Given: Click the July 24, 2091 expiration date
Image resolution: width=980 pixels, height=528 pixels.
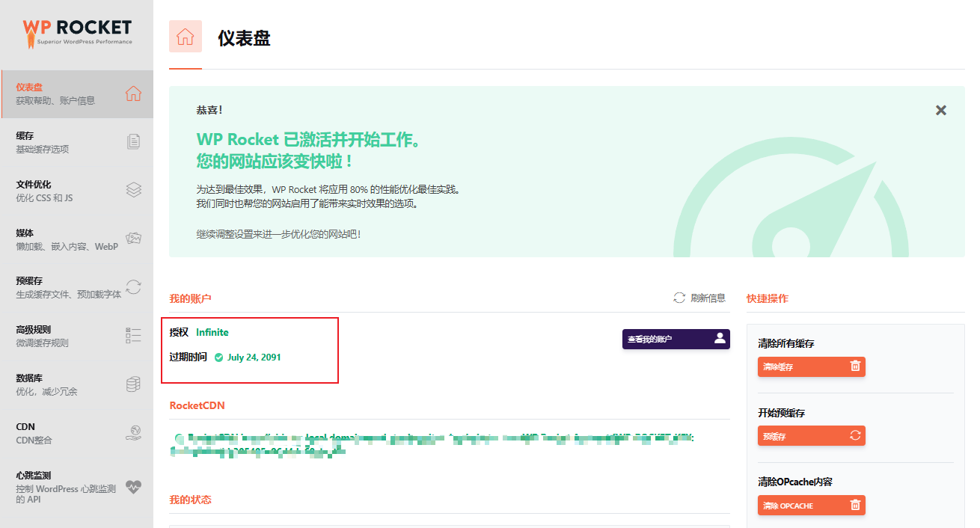Looking at the screenshot, I should [x=254, y=357].
